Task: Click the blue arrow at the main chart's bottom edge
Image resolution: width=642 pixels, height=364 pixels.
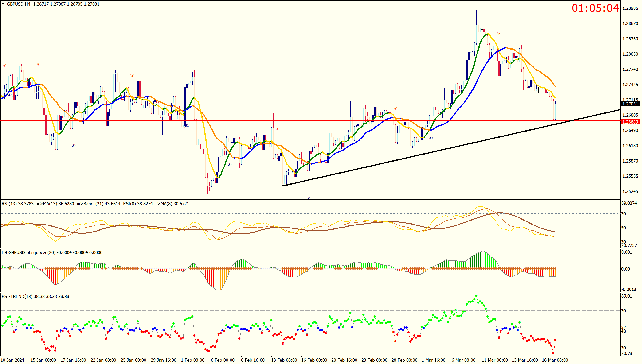Action: (309, 198)
